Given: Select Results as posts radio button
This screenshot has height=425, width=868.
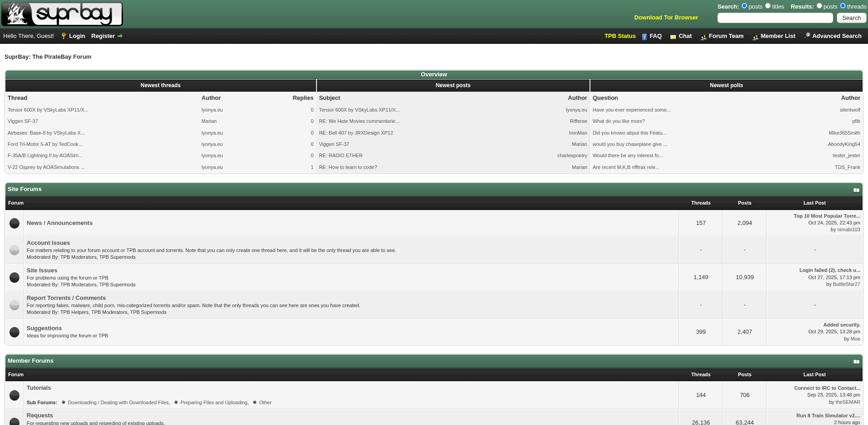Looking at the screenshot, I should [x=819, y=6].
